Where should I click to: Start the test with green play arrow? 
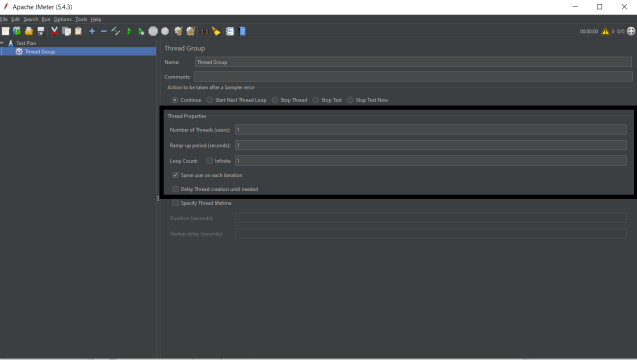tap(129, 31)
